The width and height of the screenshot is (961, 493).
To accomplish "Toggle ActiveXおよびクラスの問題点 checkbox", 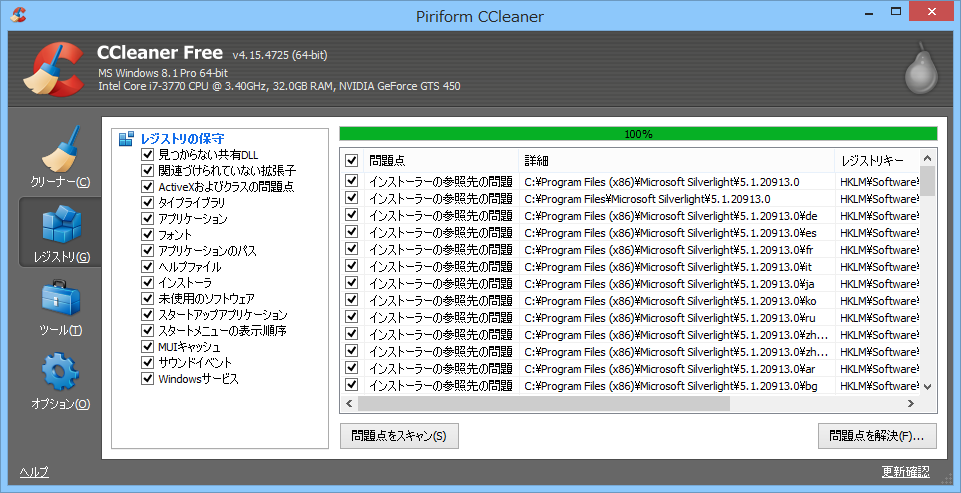I will (x=147, y=186).
